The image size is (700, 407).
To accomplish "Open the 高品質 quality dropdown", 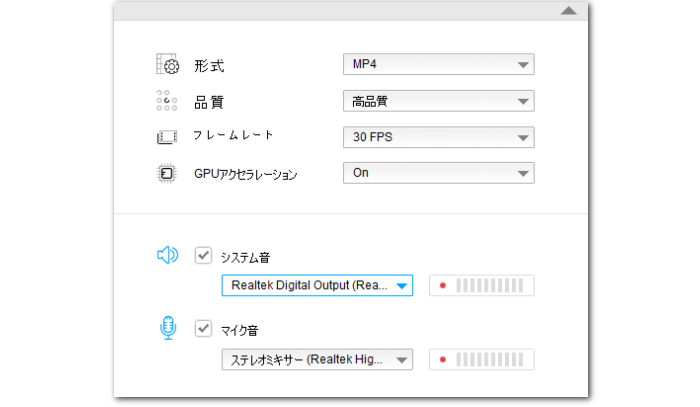I will coord(438,101).
